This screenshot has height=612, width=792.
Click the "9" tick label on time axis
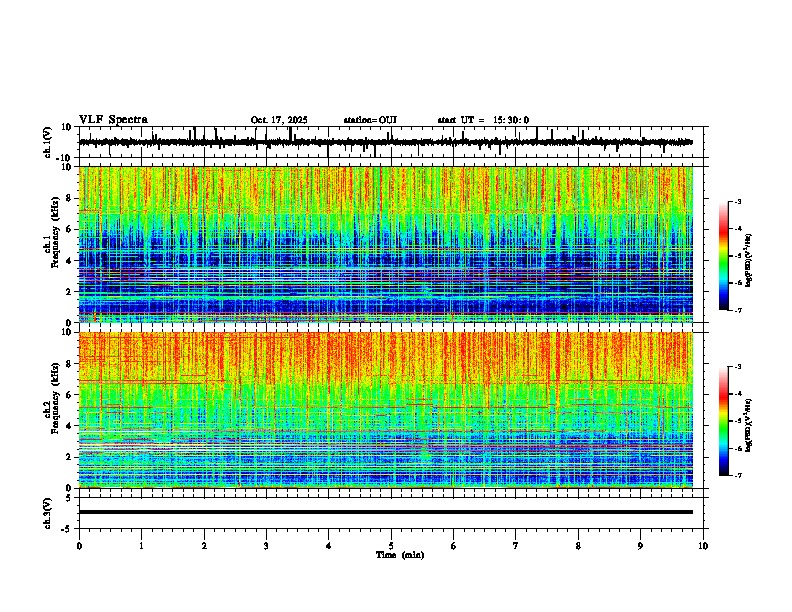point(640,546)
